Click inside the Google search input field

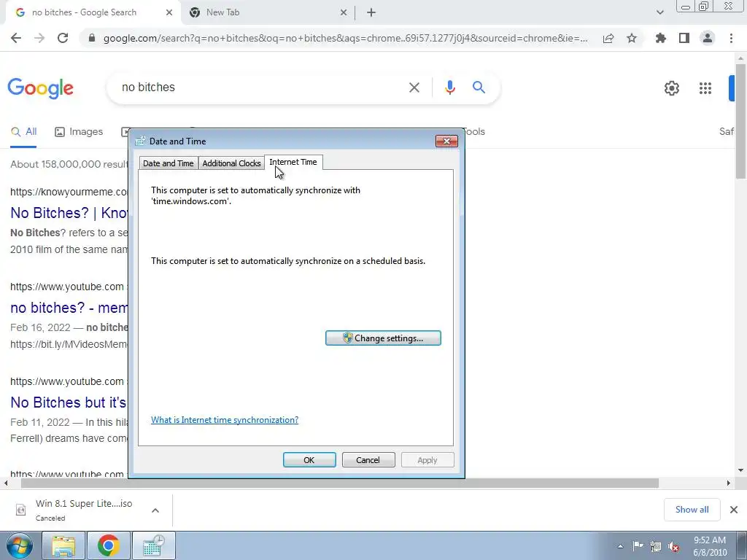(x=258, y=87)
